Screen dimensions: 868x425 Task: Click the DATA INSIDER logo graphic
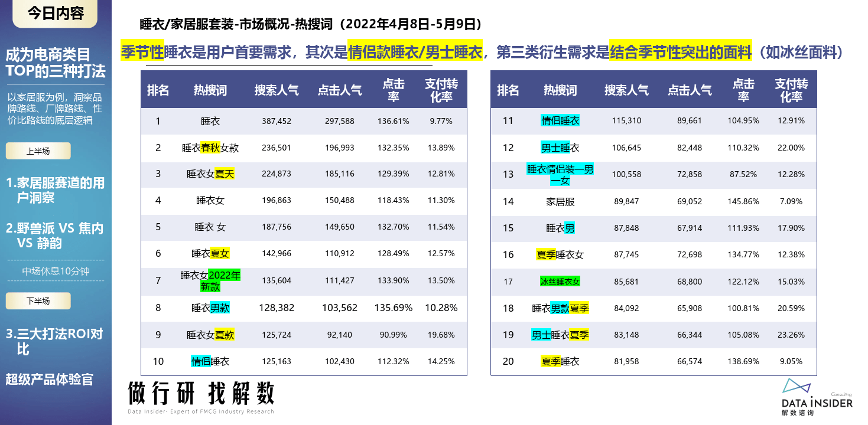click(x=817, y=397)
